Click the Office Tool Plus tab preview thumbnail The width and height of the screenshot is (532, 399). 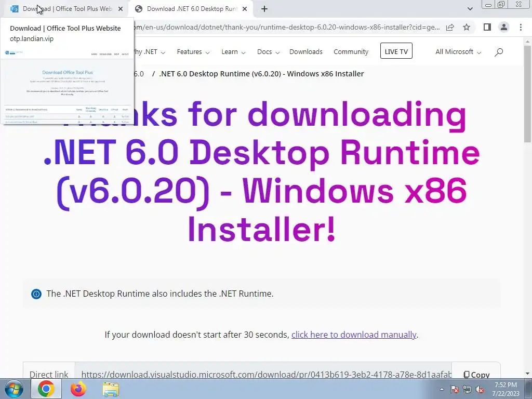[x=67, y=86]
